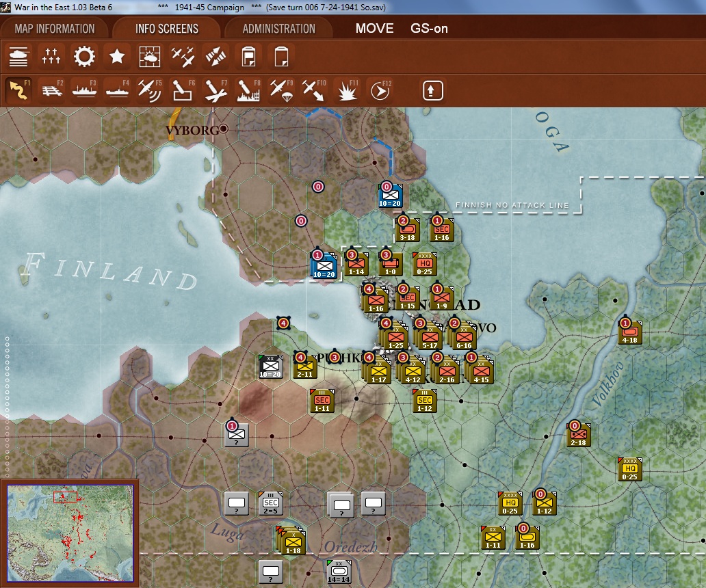706x588 pixels.
Task: Select unit stack 1-17
Action: click(378, 371)
